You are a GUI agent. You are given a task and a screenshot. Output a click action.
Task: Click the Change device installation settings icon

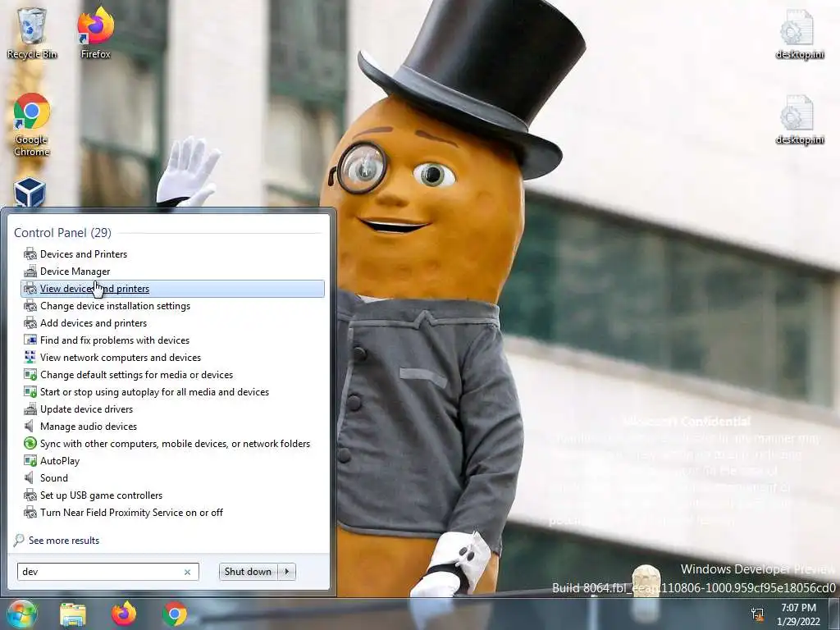30,306
